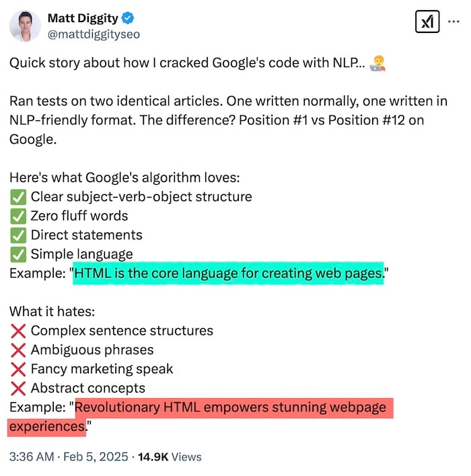Click Matt Diggity's profile avatar

tap(25, 26)
